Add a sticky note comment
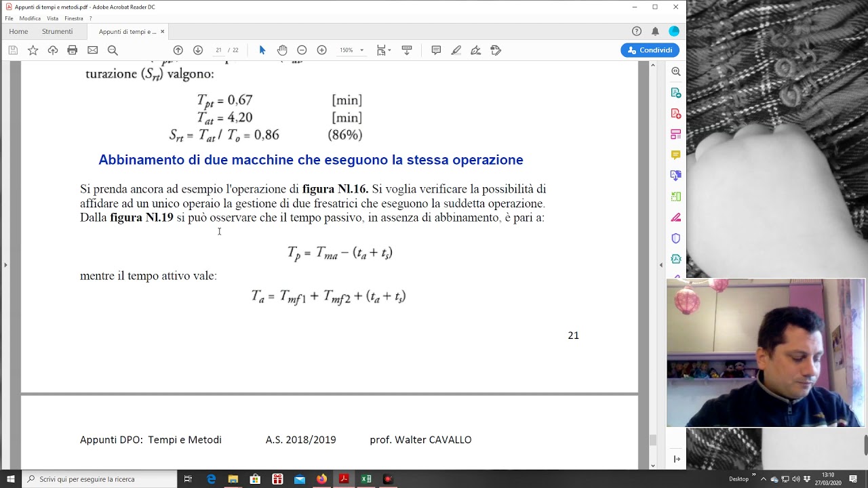This screenshot has width=868, height=488. (x=436, y=50)
